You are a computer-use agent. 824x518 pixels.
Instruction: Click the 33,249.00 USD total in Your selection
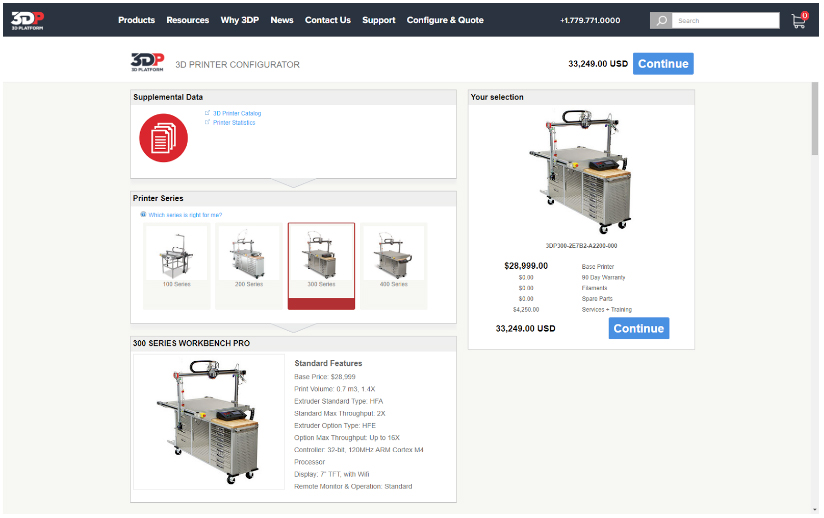click(x=526, y=328)
